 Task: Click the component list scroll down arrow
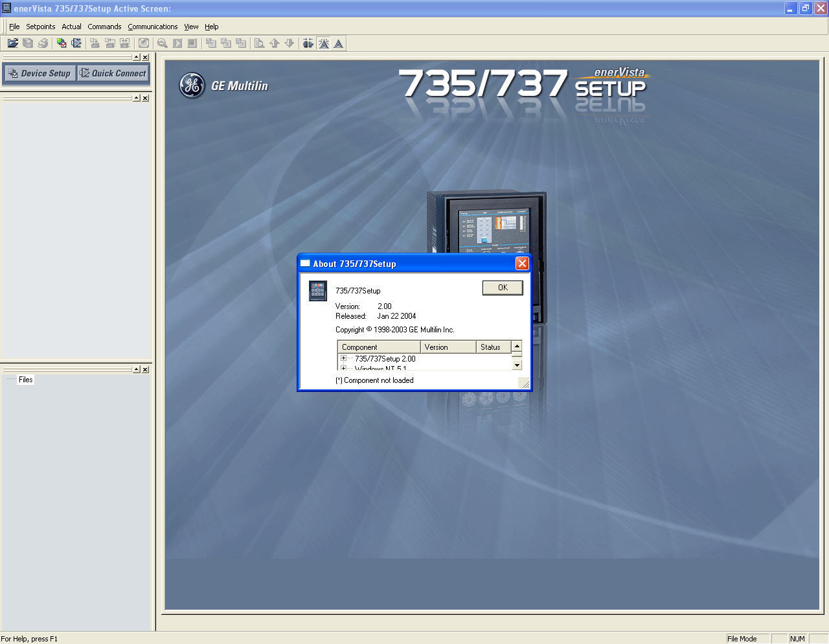(517, 365)
